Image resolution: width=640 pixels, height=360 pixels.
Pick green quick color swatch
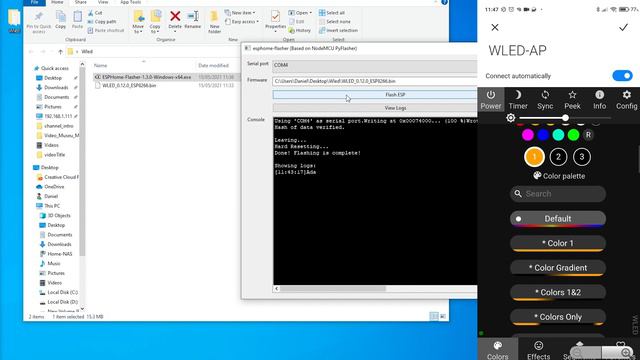573,135
